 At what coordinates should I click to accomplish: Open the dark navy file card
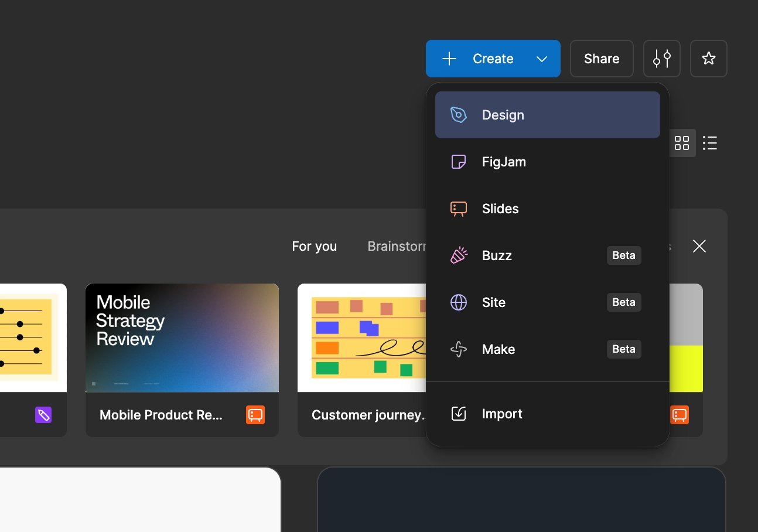point(521,500)
